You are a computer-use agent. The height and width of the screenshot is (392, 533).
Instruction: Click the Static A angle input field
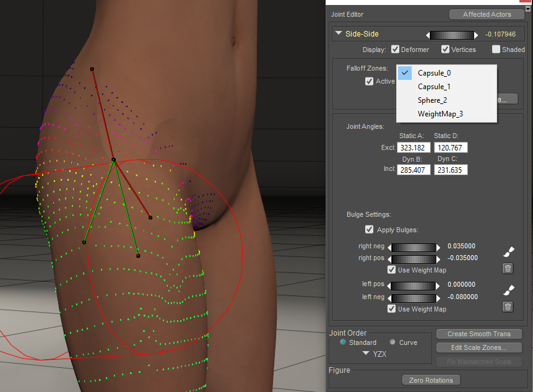pyautogui.click(x=414, y=148)
